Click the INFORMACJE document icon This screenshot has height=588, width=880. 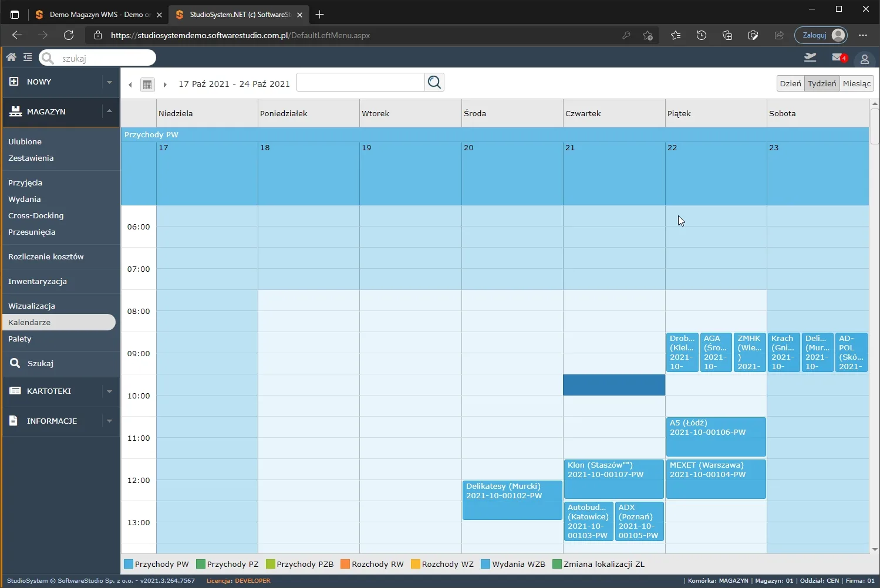[x=14, y=421]
